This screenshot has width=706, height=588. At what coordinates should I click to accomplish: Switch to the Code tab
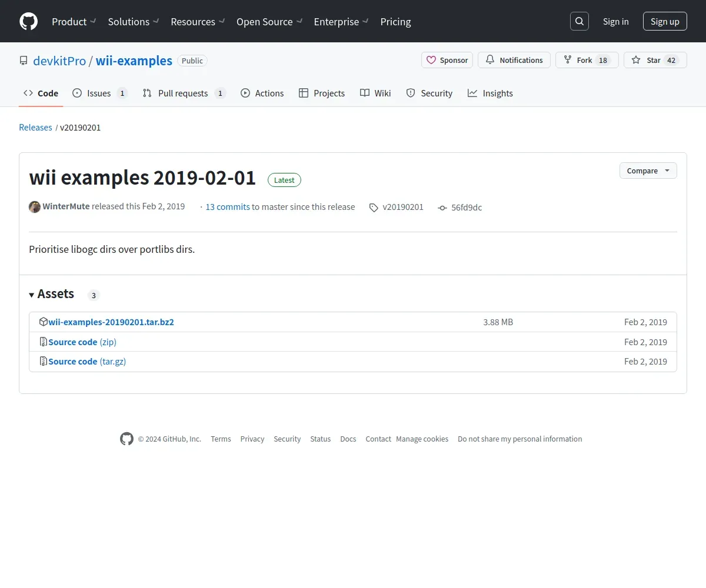pyautogui.click(x=41, y=93)
